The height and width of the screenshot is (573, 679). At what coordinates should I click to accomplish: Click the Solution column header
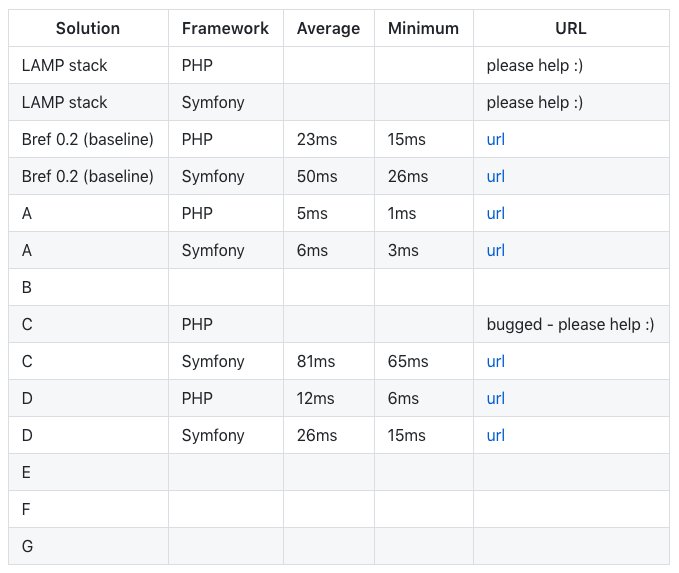point(88,28)
